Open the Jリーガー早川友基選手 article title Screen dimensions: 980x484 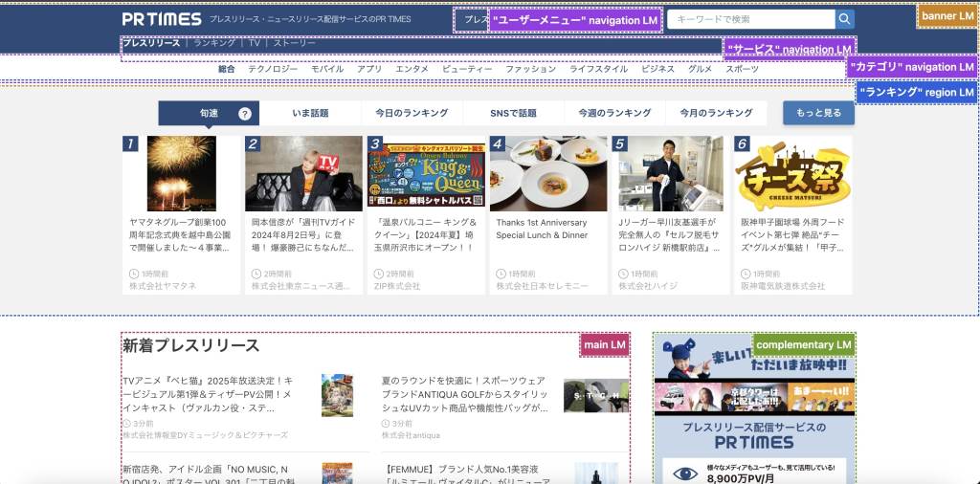pos(669,235)
